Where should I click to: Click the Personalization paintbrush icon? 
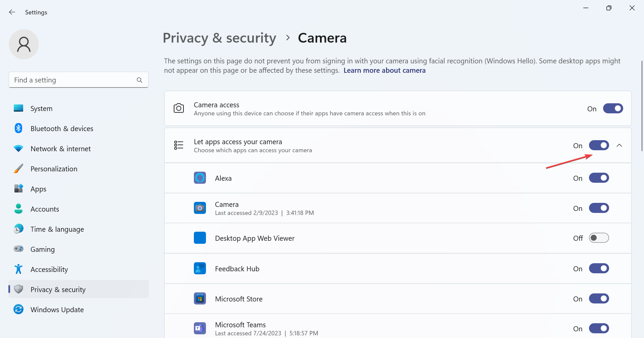[x=18, y=169]
